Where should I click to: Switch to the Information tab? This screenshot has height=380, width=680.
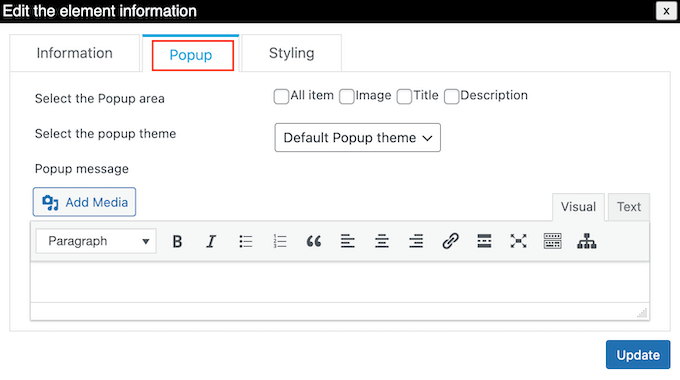pos(75,53)
